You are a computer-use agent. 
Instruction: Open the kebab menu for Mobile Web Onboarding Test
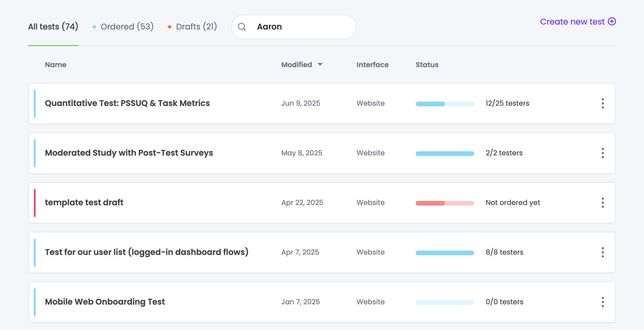603,302
